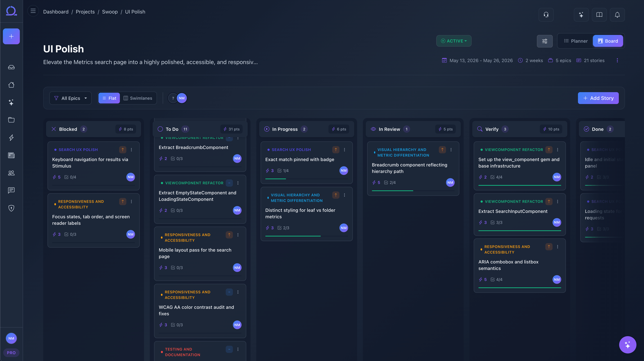Click the Verify column header

519,129
